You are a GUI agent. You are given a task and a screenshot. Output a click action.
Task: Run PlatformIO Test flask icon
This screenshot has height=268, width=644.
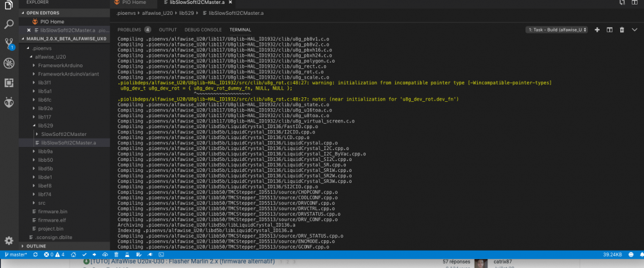pyautogui.click(x=126, y=255)
